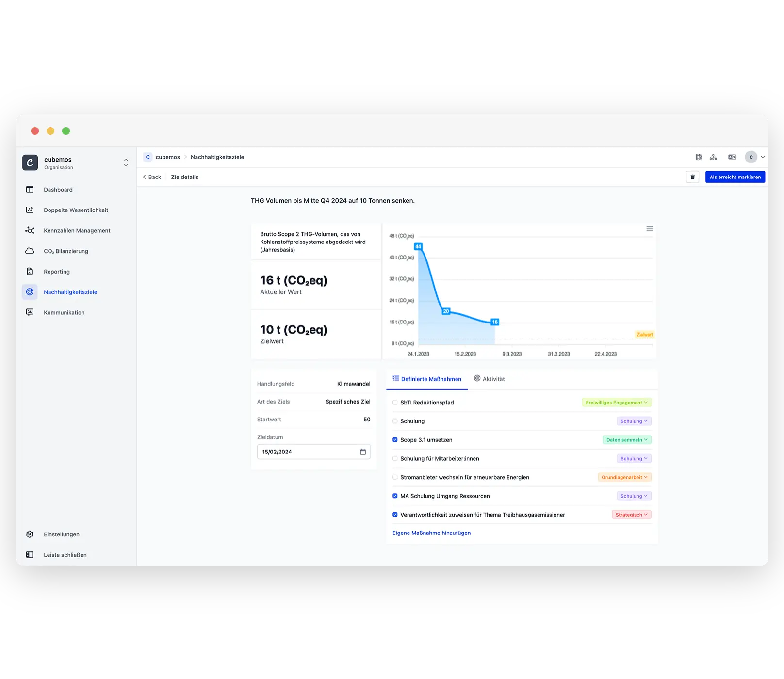Open the Zieldatum calendar icon
Screen dimensions: 784x679
click(363, 452)
